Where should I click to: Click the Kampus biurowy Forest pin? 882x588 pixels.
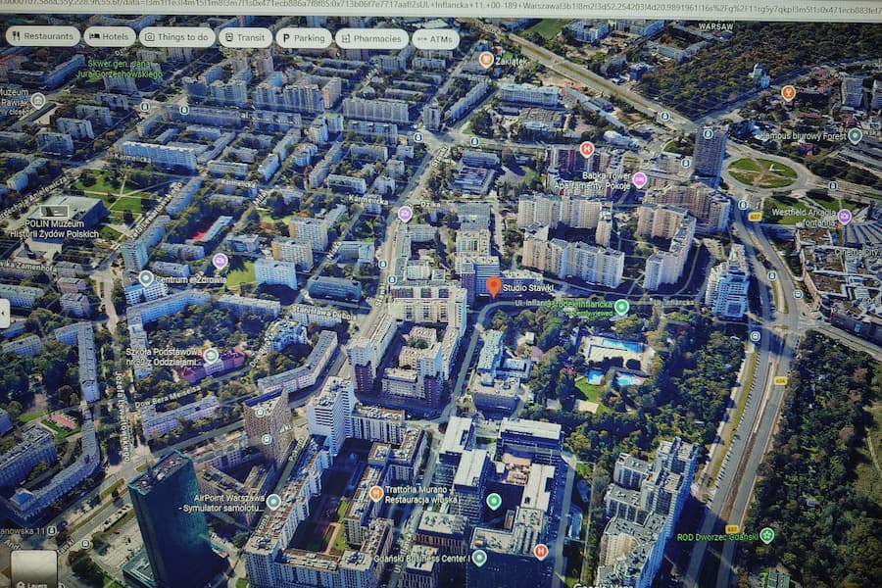click(855, 135)
